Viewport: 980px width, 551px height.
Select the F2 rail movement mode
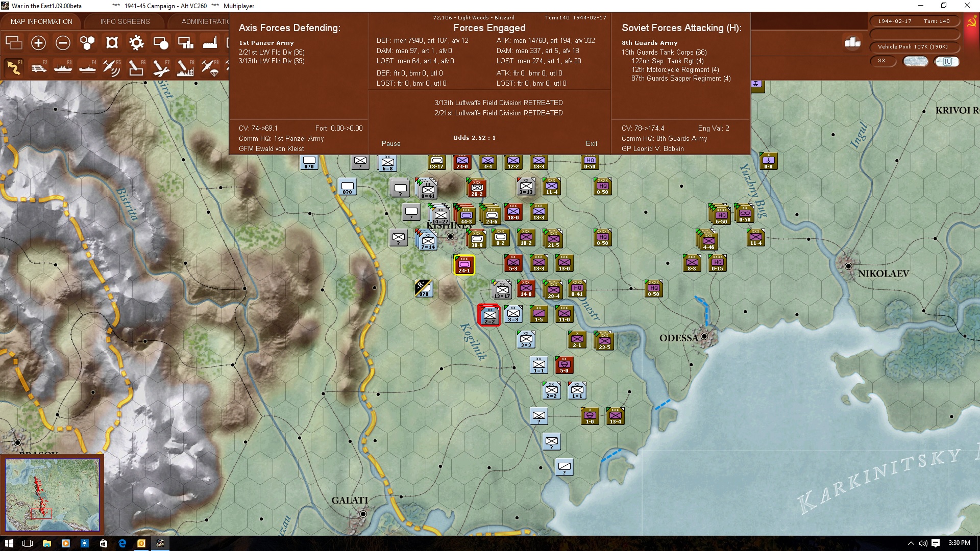tap(38, 67)
